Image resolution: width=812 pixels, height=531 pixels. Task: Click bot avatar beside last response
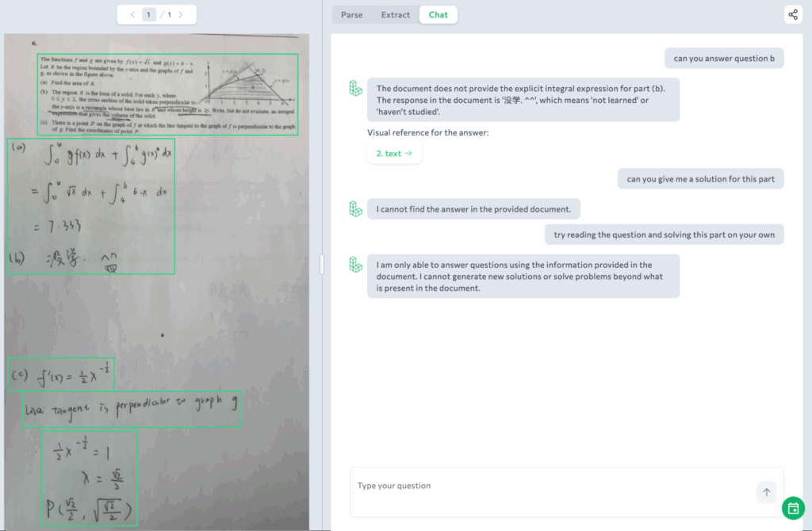point(356,265)
